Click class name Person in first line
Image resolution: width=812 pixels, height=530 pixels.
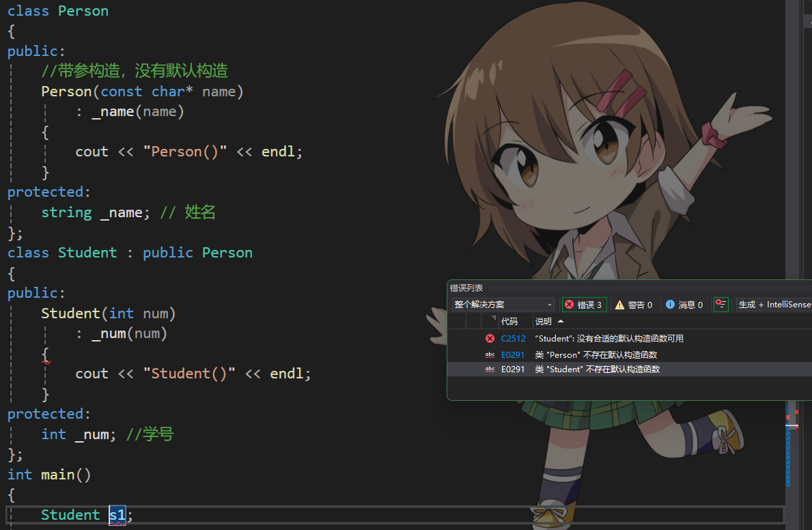(x=83, y=11)
